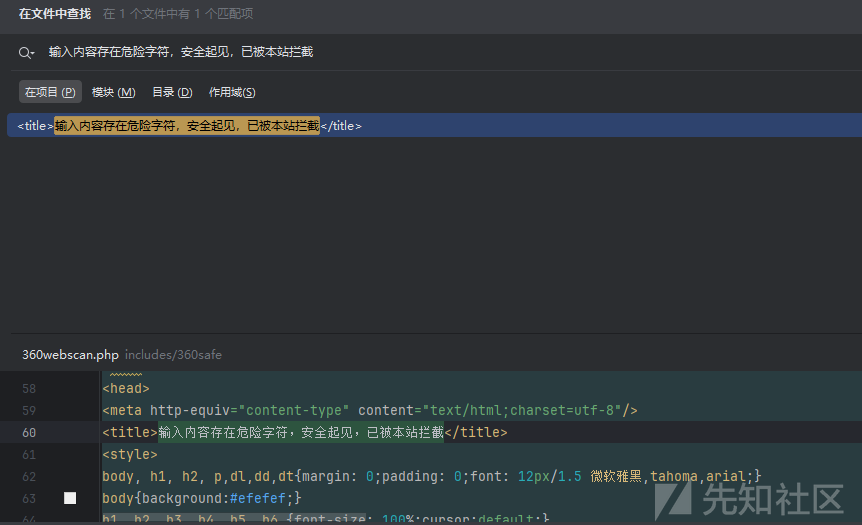The image size is (862, 525).
Task: Switch to the 模块 (M) scope tab
Action: [113, 92]
